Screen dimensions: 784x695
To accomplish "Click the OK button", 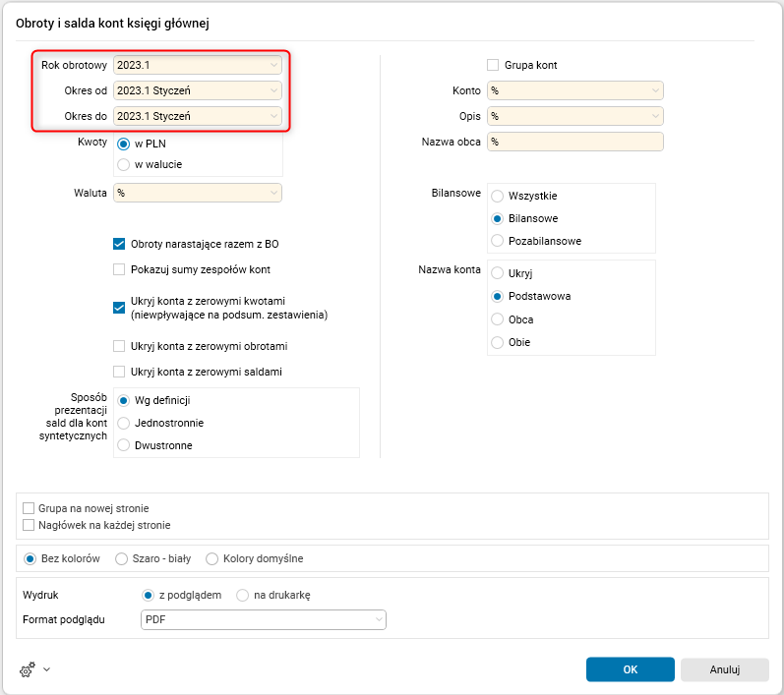I will pyautogui.click(x=630, y=669).
